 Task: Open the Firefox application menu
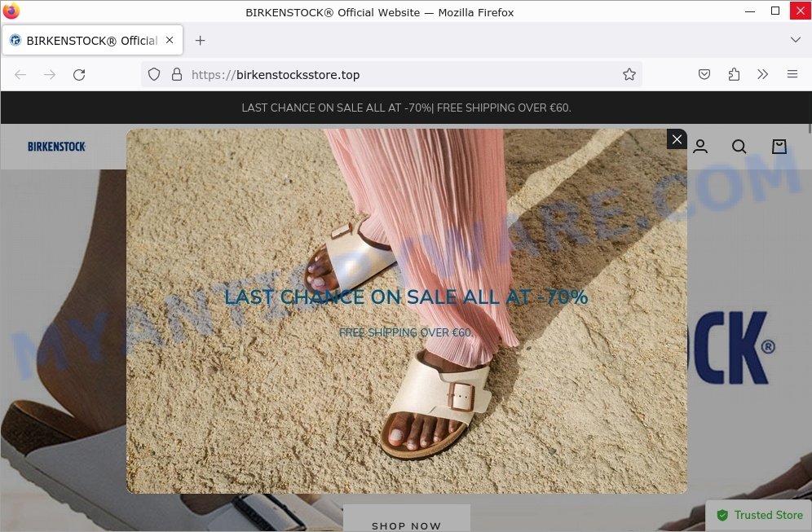click(792, 74)
